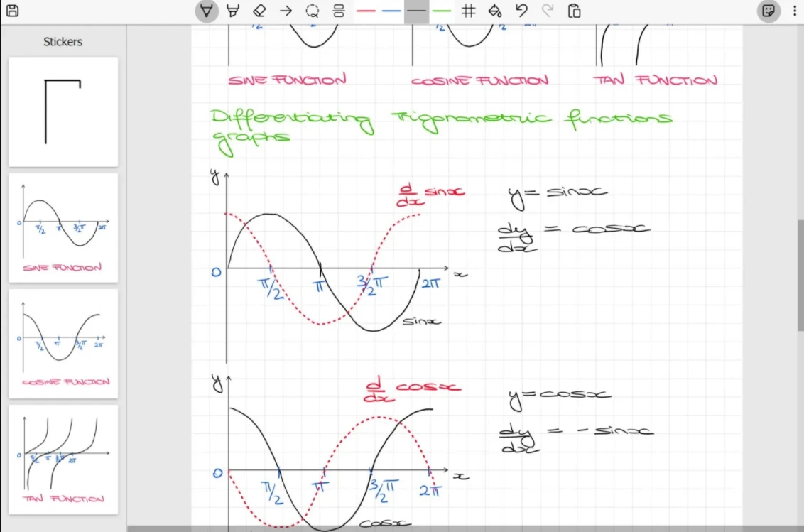The width and height of the screenshot is (804, 532).
Task: Save the note with the save icon
Action: (x=12, y=11)
